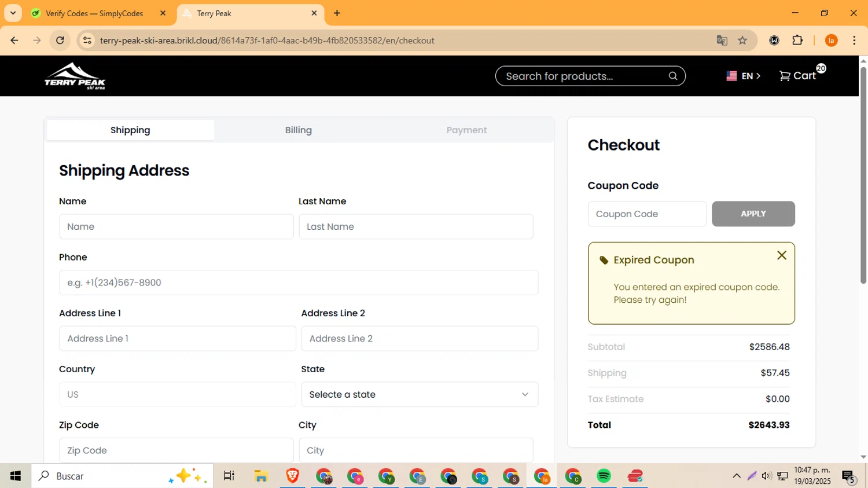Show hidden system tray icons
Image resolution: width=868 pixels, height=488 pixels.
(x=736, y=476)
